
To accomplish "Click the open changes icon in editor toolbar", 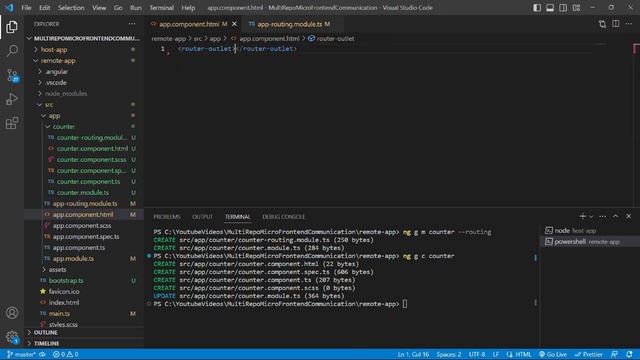I will click(602, 24).
